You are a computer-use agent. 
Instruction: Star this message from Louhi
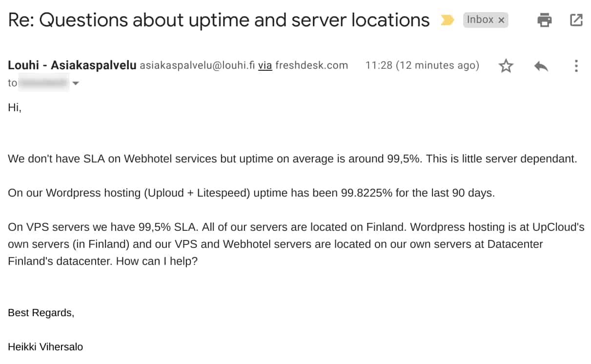pyautogui.click(x=506, y=66)
